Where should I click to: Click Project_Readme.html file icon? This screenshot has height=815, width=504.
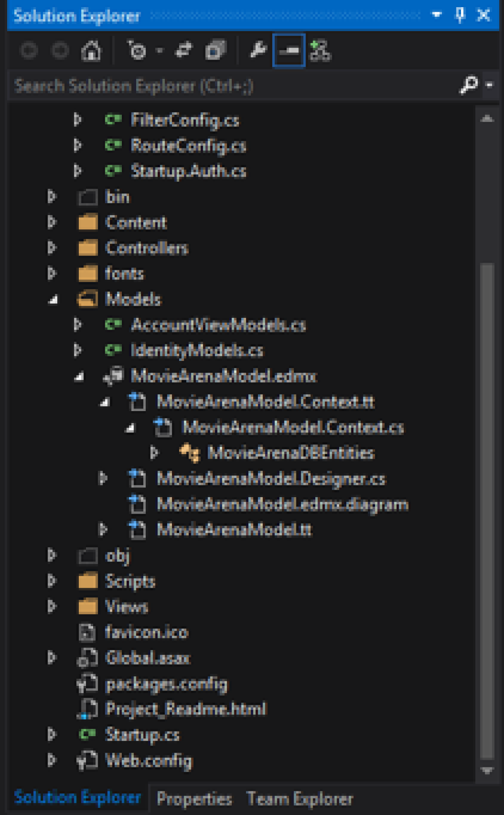(87, 709)
